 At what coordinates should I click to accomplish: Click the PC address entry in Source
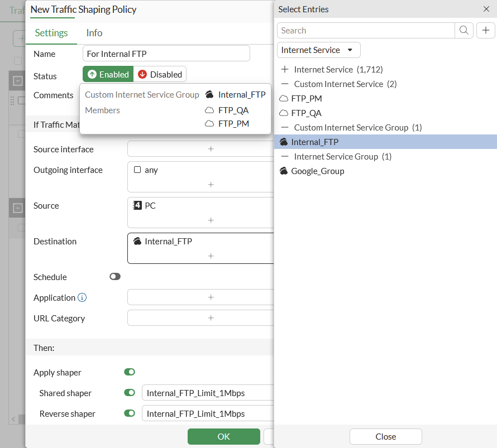click(150, 206)
